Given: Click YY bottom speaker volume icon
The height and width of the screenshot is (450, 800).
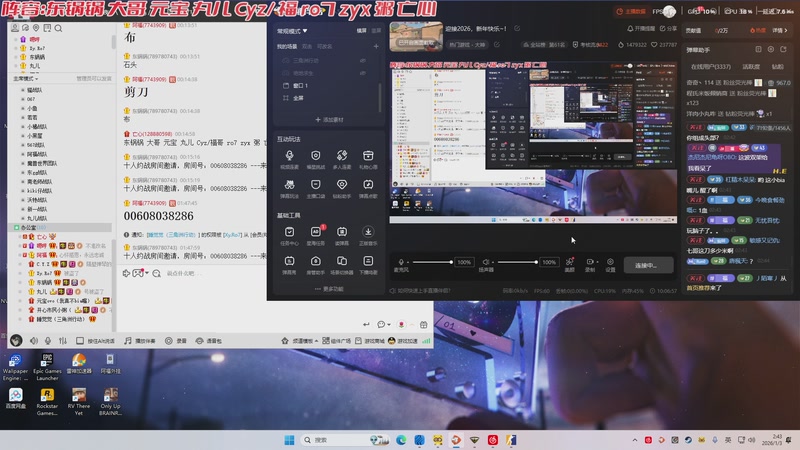Looking at the screenshot, I should click(34, 341).
